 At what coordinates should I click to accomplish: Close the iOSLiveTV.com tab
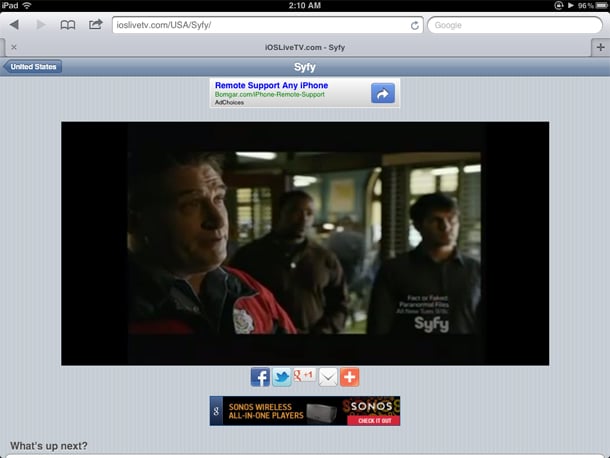(x=13, y=47)
